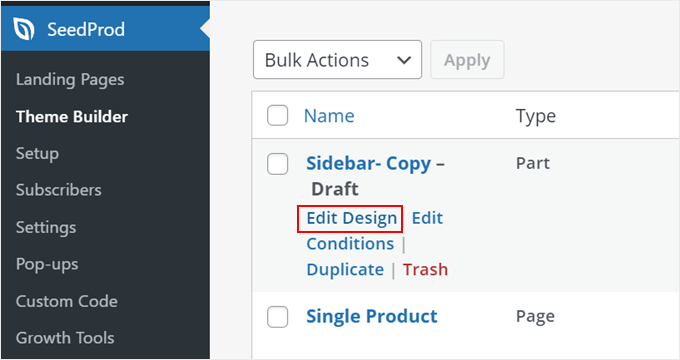The height and width of the screenshot is (360, 680).
Task: Go to Landing Pages
Action: pos(70,80)
